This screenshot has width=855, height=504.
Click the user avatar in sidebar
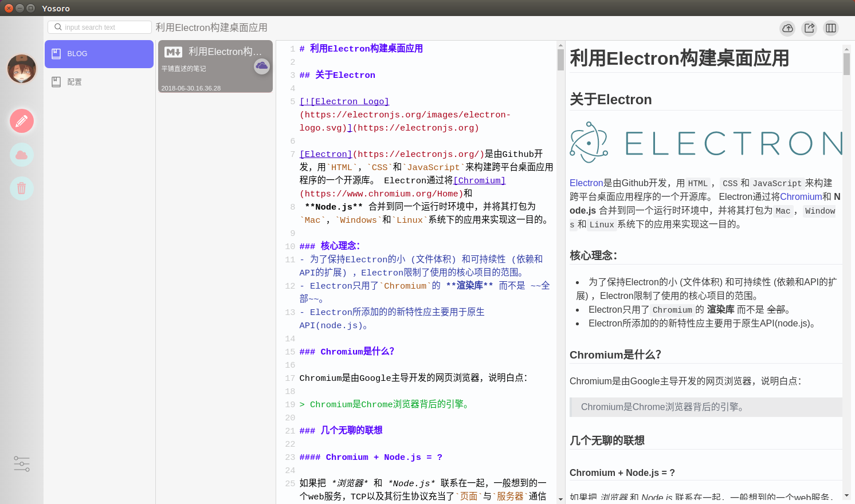pos(22,69)
